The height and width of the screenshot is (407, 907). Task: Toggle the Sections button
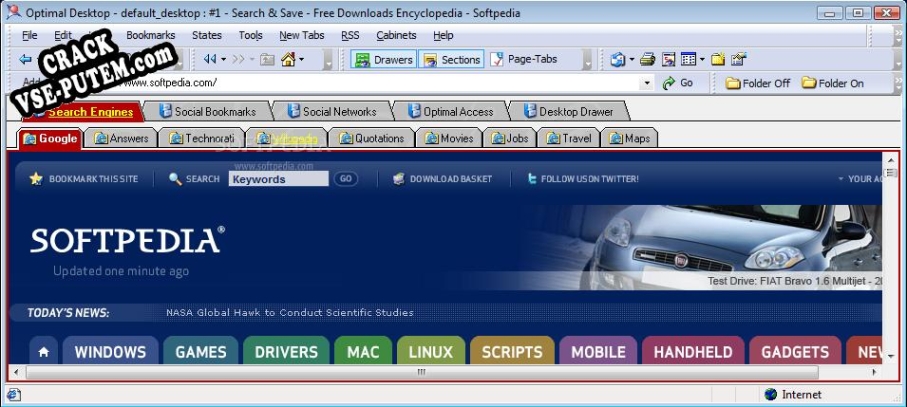[x=452, y=59]
